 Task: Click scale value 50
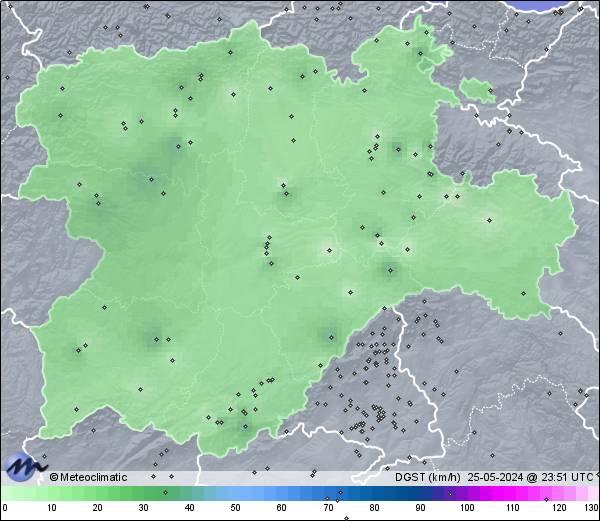click(235, 508)
